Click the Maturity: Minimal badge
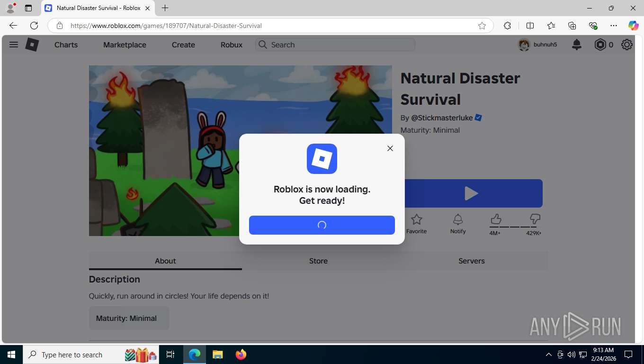This screenshot has height=364, width=644. pos(129,318)
